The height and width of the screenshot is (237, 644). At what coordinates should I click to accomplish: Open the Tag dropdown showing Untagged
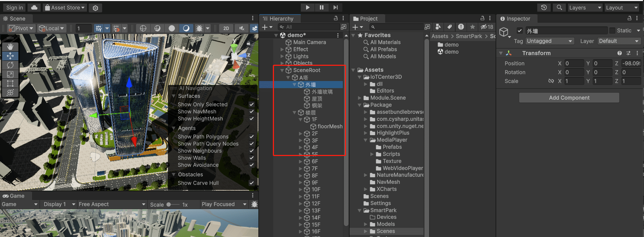[549, 41]
